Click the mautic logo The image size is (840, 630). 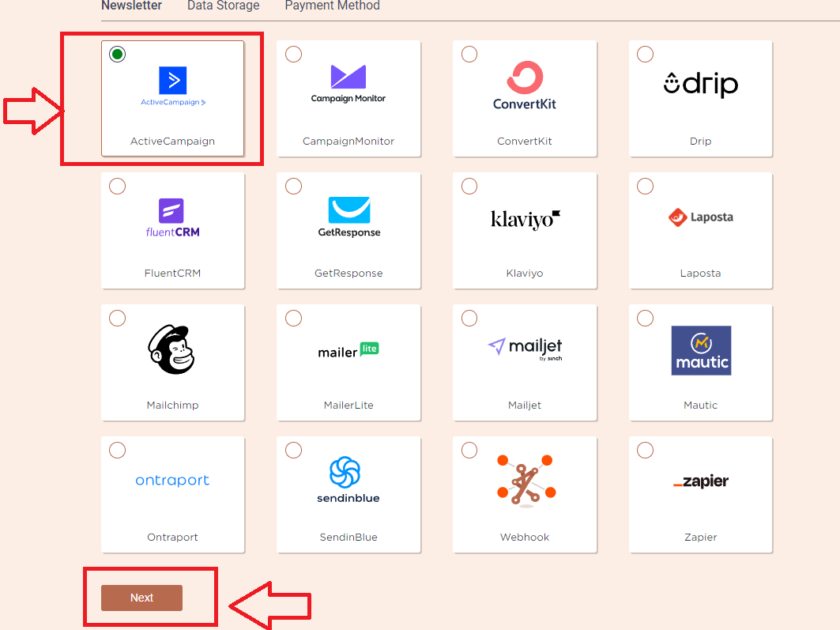(x=701, y=350)
